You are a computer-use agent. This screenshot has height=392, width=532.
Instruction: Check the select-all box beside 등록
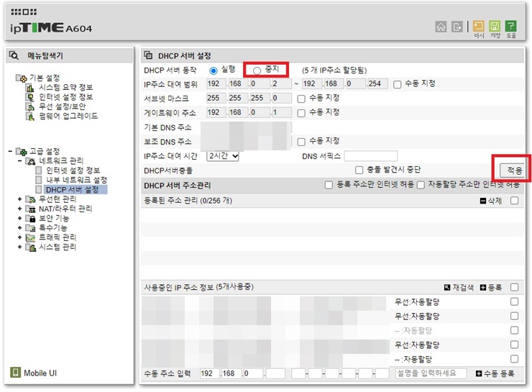coord(514,288)
